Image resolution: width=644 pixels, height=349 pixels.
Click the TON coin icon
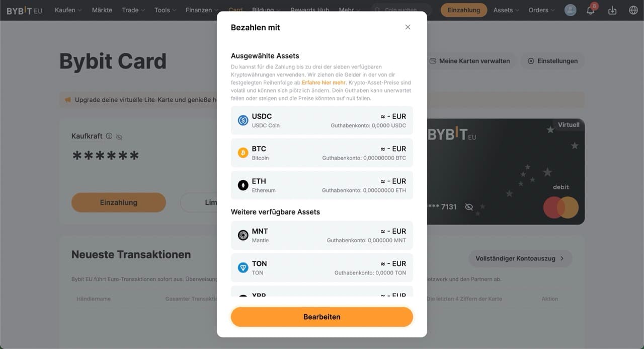coord(242,266)
